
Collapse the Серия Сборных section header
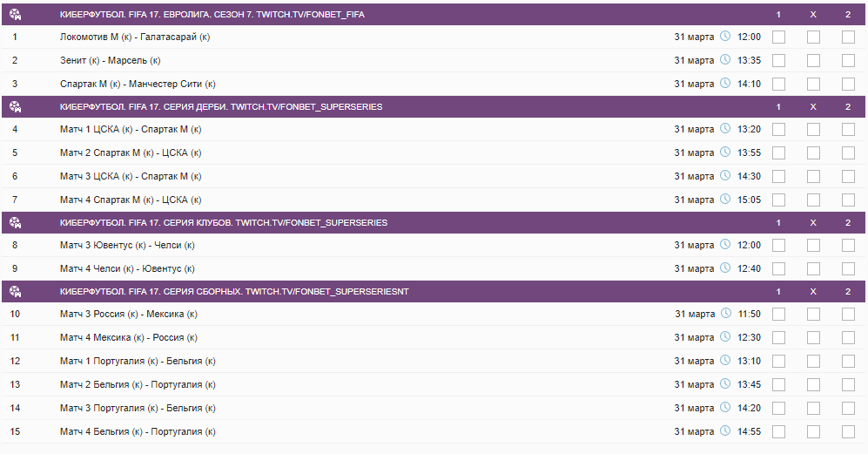click(x=348, y=292)
